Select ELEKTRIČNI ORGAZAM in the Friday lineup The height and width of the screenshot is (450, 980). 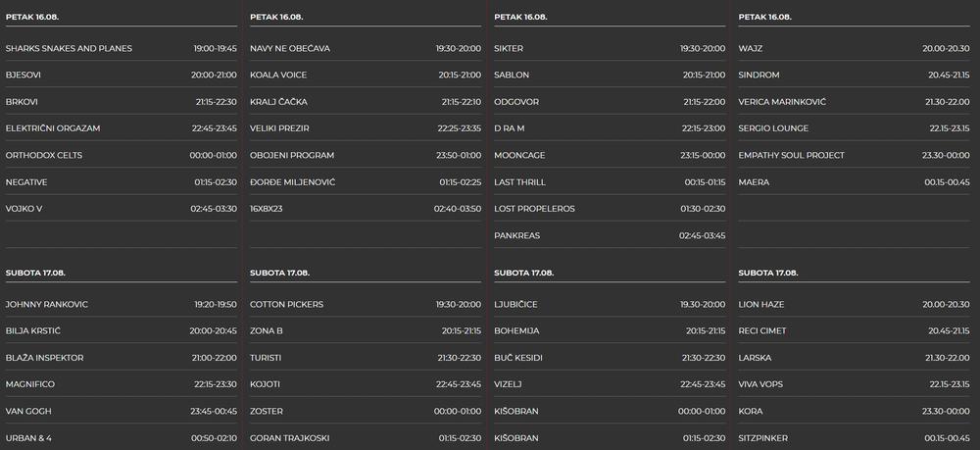(x=53, y=128)
